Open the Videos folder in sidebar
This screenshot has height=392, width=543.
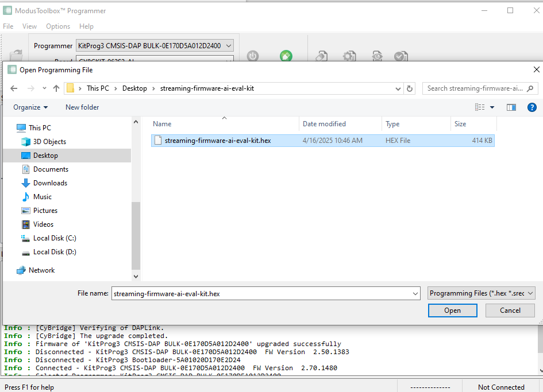tap(43, 224)
